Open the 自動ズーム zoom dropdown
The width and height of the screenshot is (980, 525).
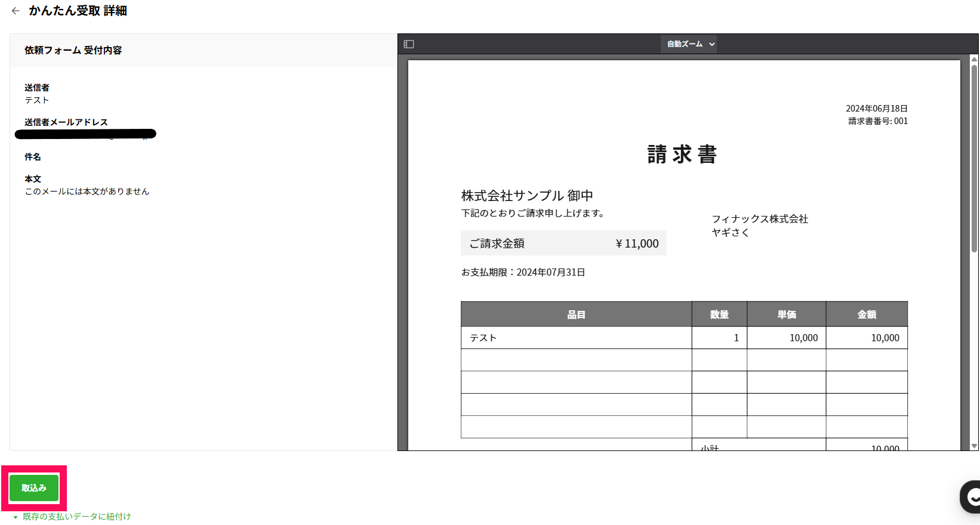click(689, 44)
